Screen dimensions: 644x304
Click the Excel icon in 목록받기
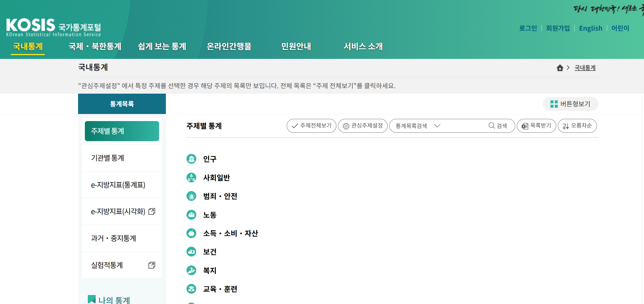(x=525, y=126)
